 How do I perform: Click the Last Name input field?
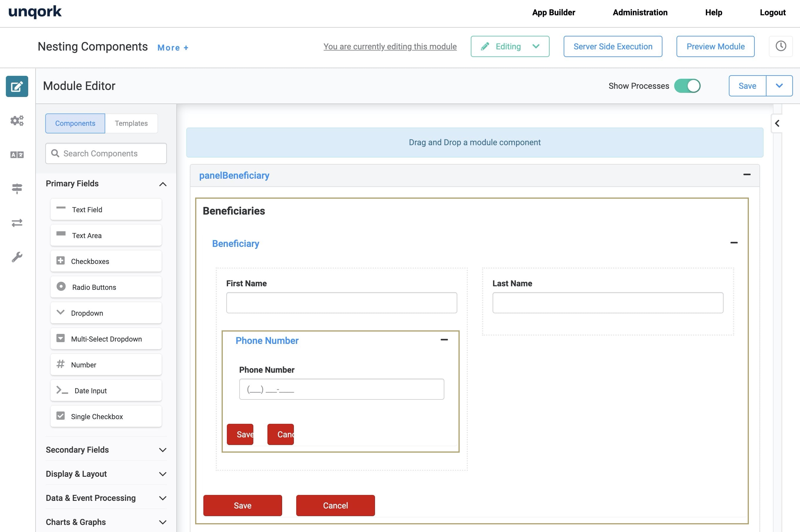(x=607, y=303)
